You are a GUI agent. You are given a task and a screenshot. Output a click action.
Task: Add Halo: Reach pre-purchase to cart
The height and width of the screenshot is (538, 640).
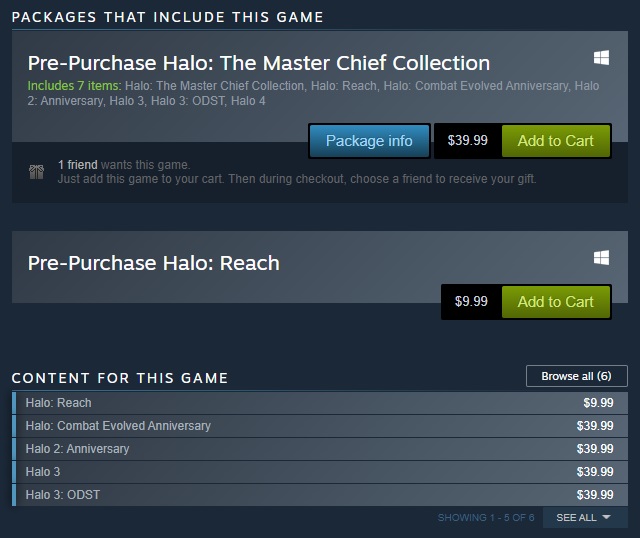coord(556,302)
